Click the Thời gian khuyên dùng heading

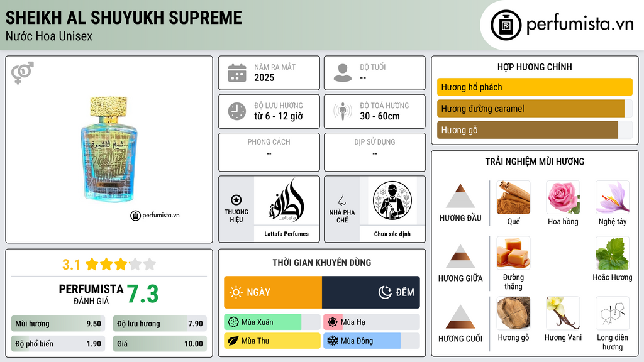tap(322, 263)
